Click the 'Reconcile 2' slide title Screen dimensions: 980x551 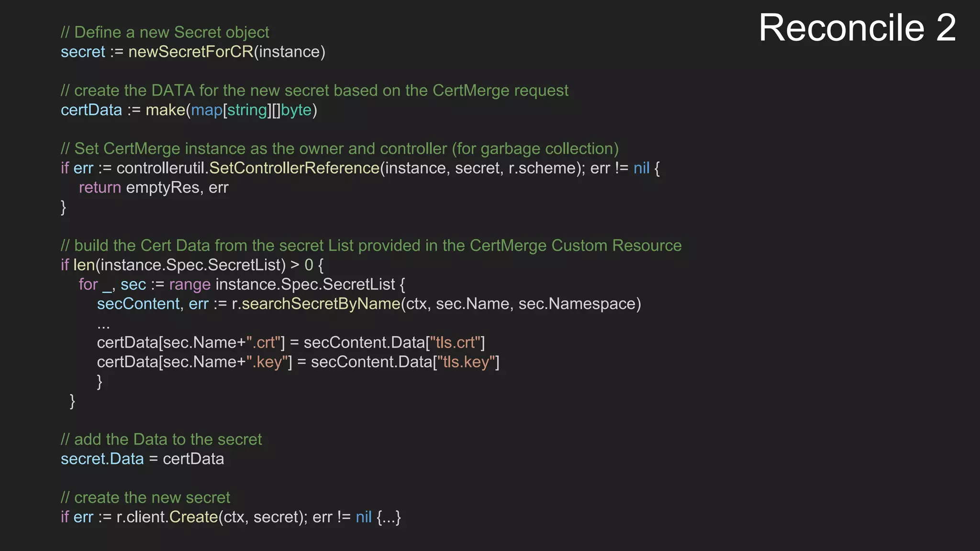pos(857,28)
